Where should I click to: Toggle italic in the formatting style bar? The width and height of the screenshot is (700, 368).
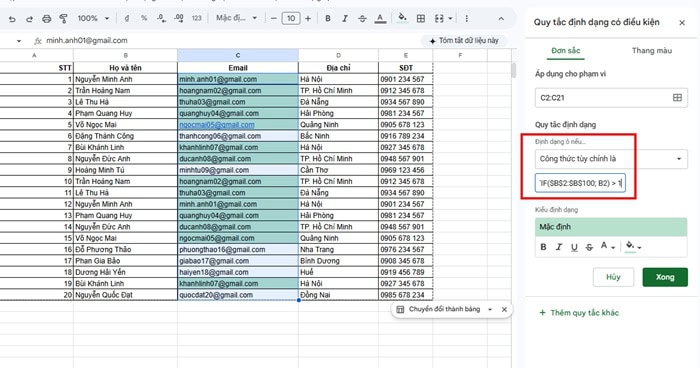tap(558, 247)
